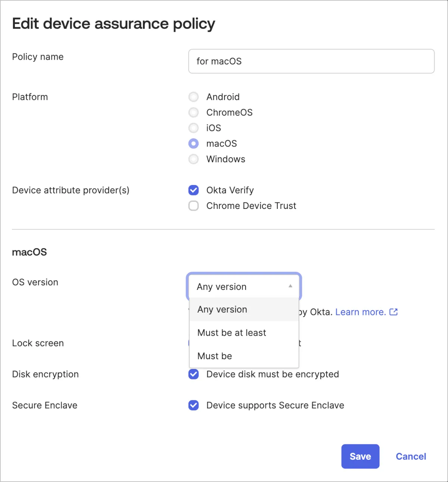Select the "Must be at least" option

coord(232,333)
